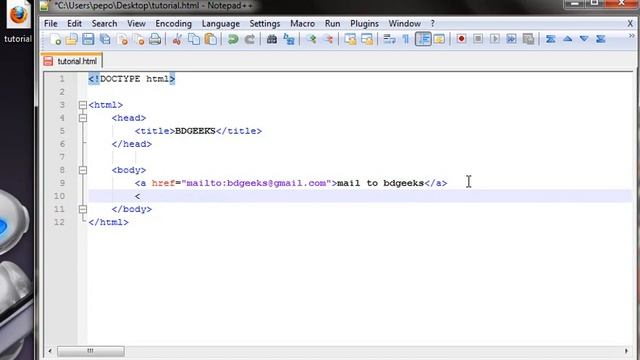
Task: Toggle Show All Characters pilcrow icon
Action: (x=406, y=39)
